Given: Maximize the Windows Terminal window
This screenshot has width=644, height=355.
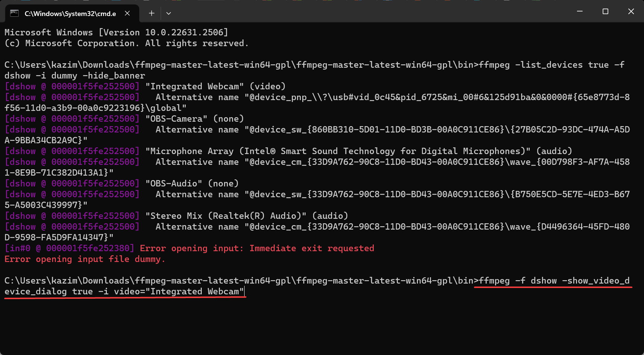Looking at the screenshot, I should tap(605, 11).
